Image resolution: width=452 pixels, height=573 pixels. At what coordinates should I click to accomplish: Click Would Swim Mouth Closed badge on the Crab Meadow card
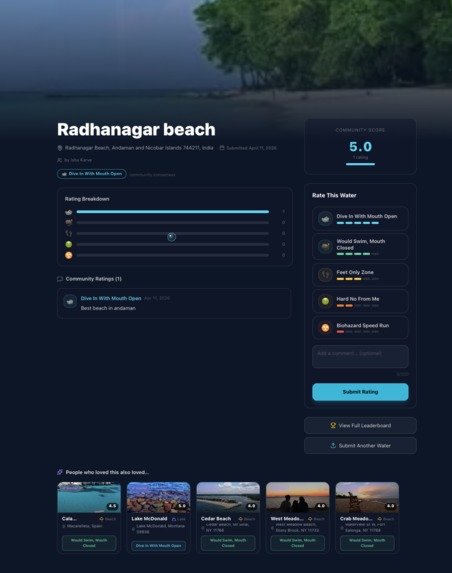click(x=367, y=543)
